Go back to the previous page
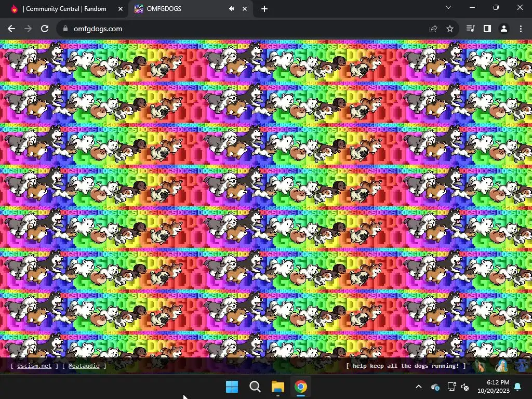 coord(11,29)
